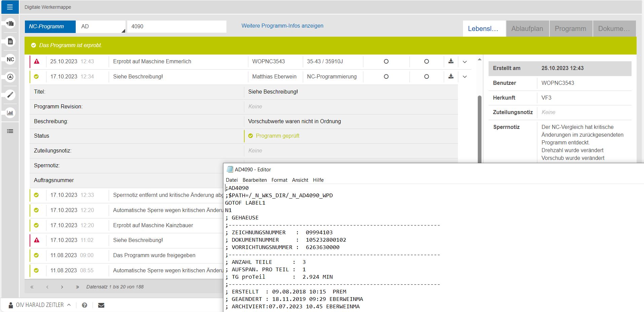Click Weitere Programm-Infos anzeigen link
The image size is (644, 312).
(x=282, y=26)
